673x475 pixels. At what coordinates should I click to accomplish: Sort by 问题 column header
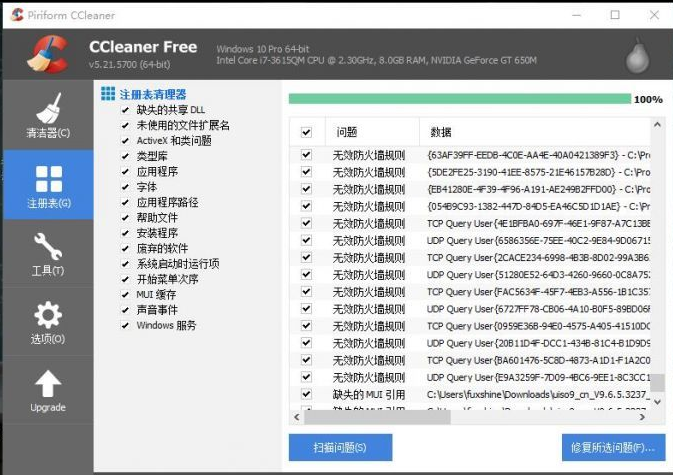(x=372, y=132)
